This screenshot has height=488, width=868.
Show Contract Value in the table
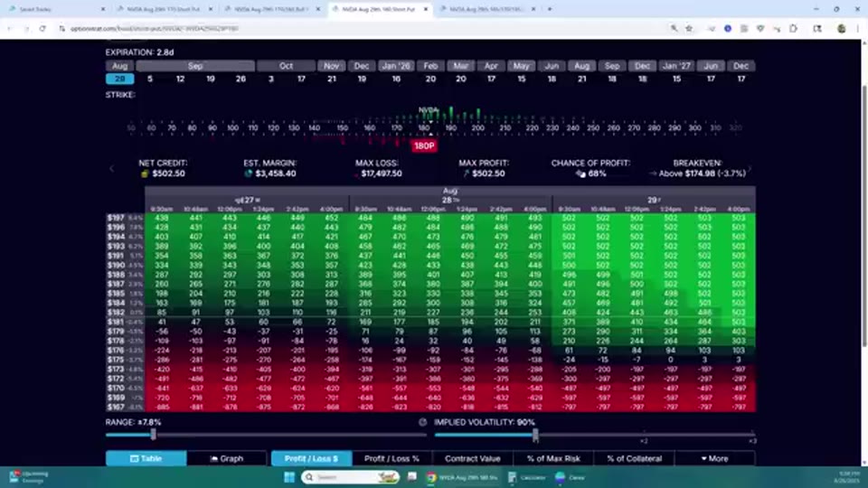472,458
